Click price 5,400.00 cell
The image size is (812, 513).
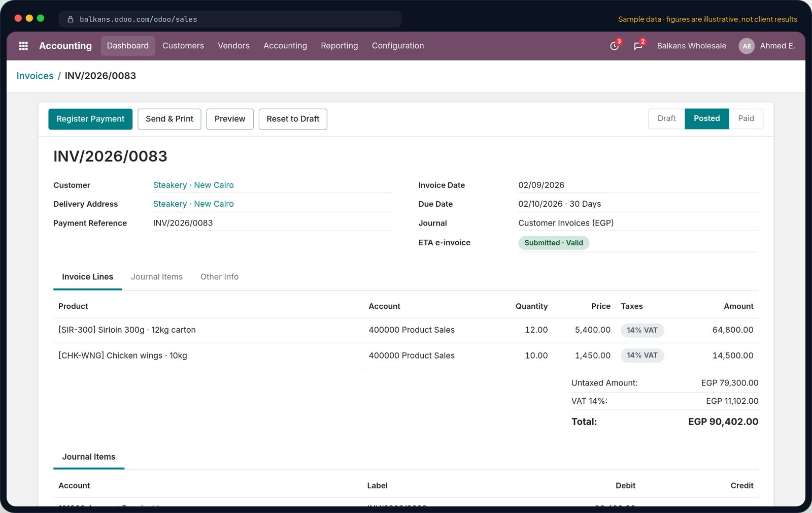(592, 330)
